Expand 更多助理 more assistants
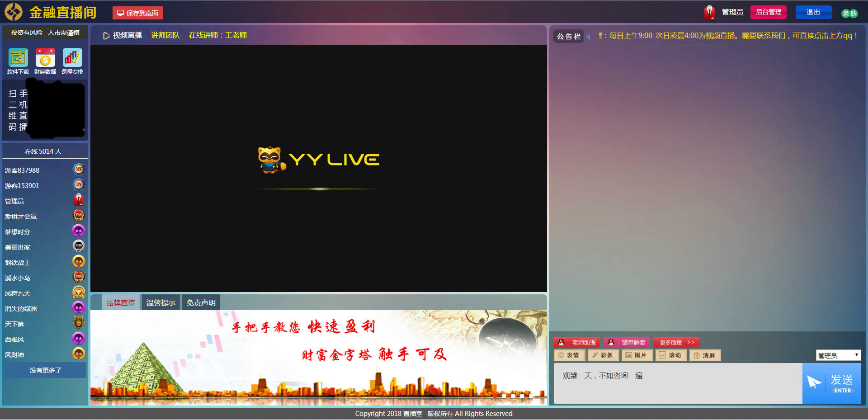 [x=676, y=343]
